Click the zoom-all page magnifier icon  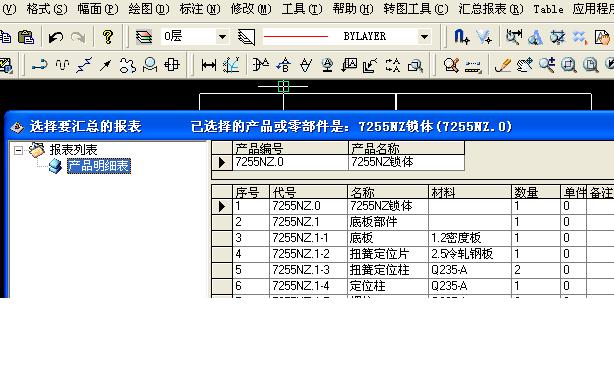pos(591,65)
